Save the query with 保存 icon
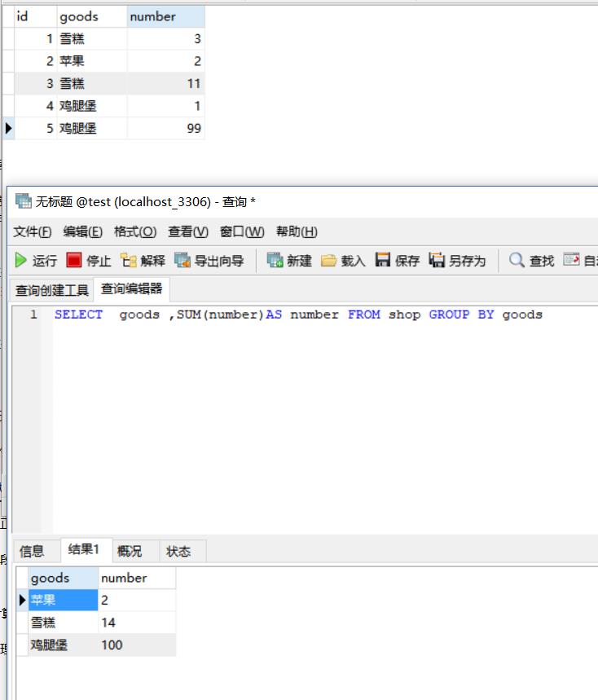This screenshot has height=700, width=598. point(383,260)
